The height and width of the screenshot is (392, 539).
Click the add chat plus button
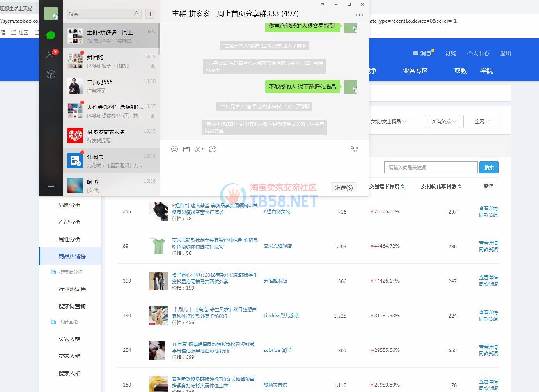point(150,14)
